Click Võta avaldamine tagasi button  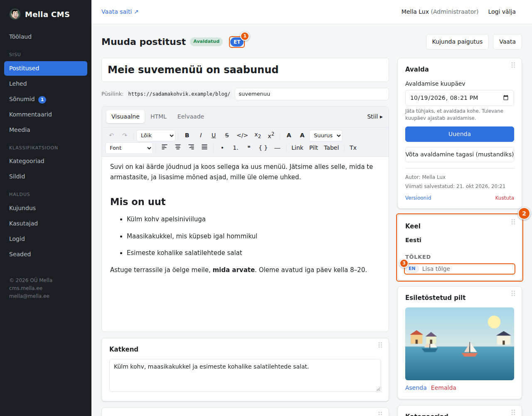[460, 154]
